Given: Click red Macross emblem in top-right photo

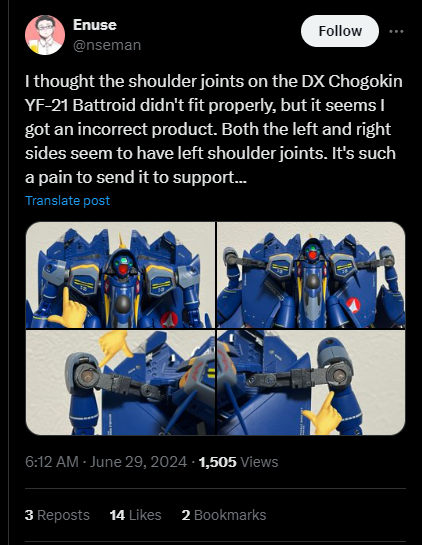Looking at the screenshot, I should [353, 305].
